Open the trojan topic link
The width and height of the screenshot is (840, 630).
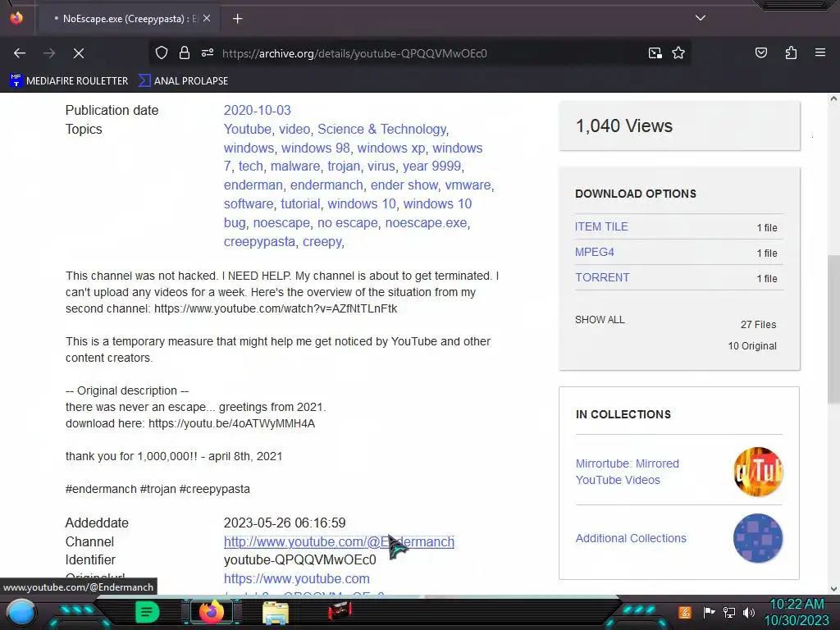344,166
